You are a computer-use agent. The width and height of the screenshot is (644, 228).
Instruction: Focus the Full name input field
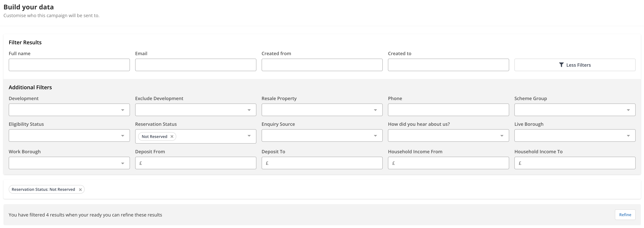click(x=69, y=65)
